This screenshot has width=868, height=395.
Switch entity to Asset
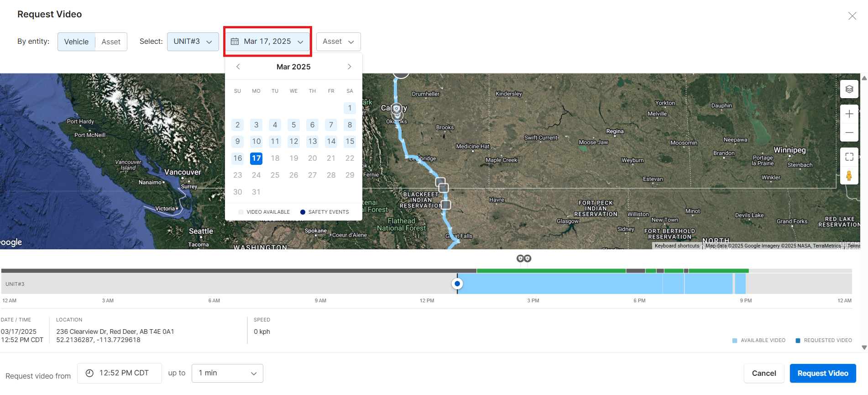pos(111,42)
